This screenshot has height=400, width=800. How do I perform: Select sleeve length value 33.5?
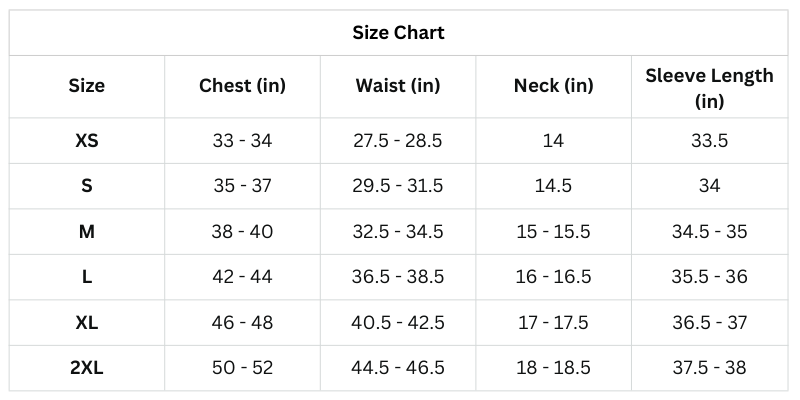(x=709, y=141)
